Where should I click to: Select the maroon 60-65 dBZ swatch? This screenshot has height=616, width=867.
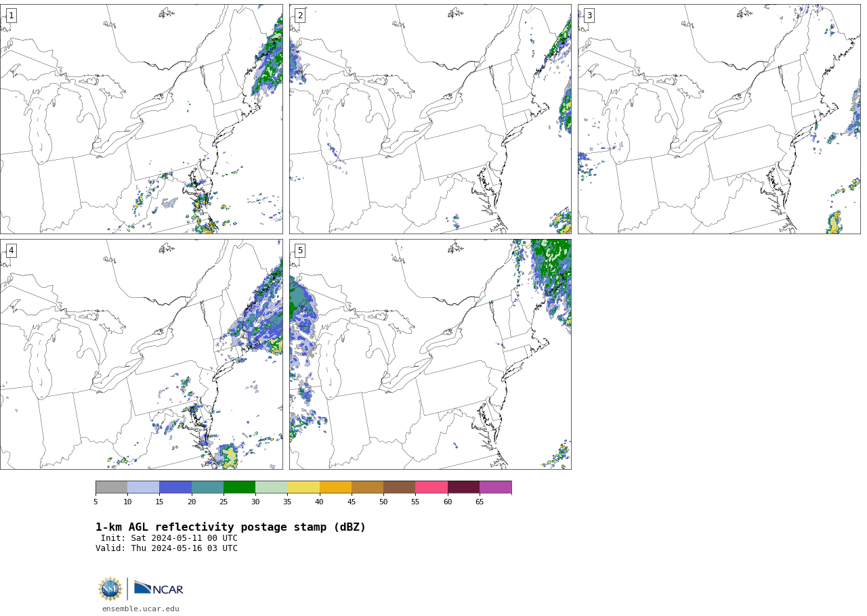(x=463, y=487)
